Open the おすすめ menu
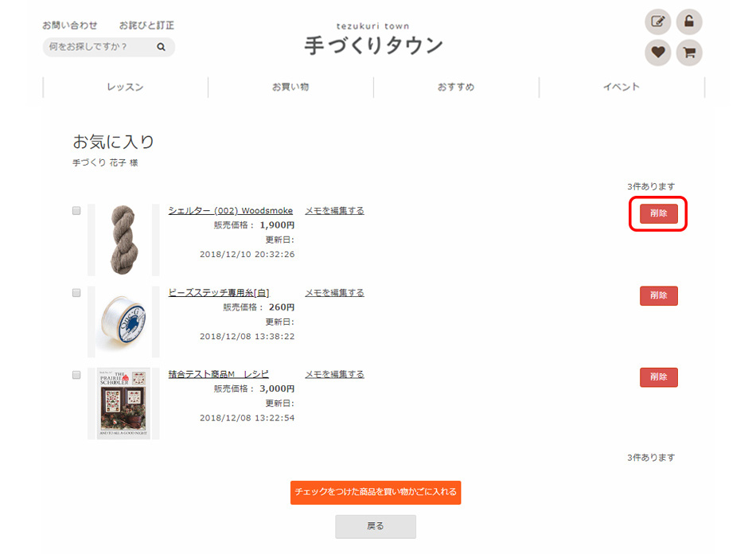Image resolution: width=756 pixels, height=554 pixels. pos(456,88)
